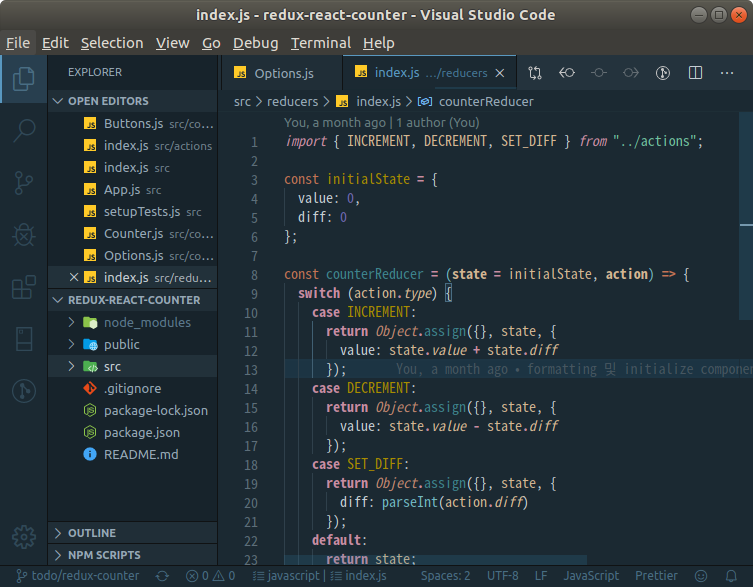This screenshot has width=753, height=587.
Task: Split the editor to the right
Action: tap(695, 73)
